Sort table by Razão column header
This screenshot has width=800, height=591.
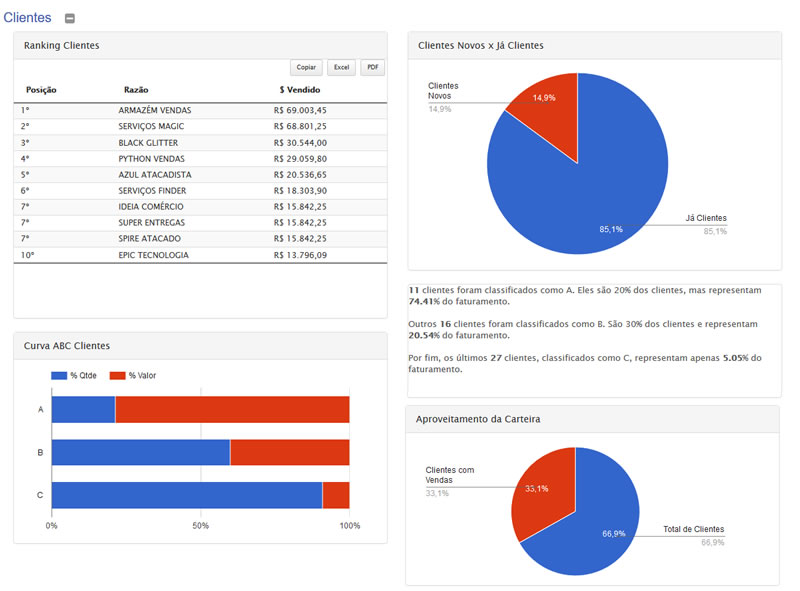tap(136, 90)
